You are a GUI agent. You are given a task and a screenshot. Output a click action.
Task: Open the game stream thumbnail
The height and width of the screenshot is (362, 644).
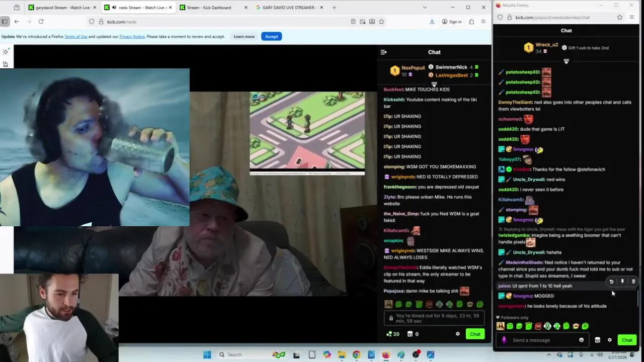pos(307,133)
